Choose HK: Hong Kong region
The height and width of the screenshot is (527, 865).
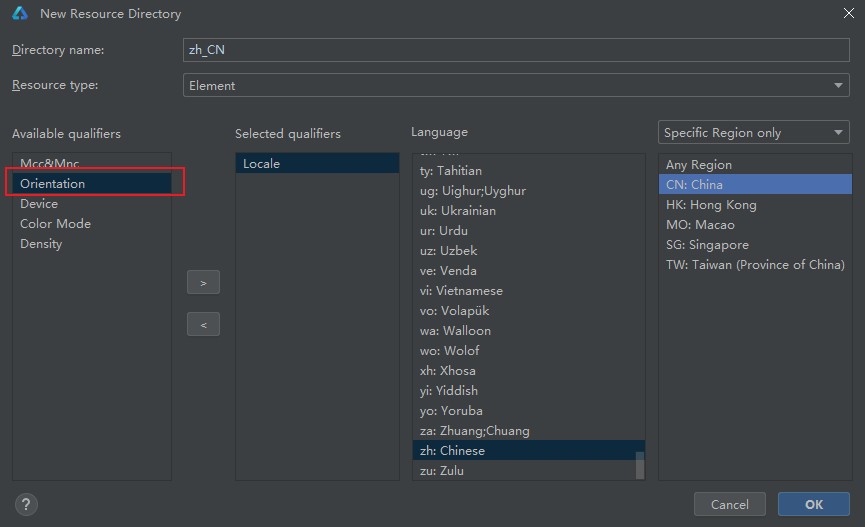[711, 205]
